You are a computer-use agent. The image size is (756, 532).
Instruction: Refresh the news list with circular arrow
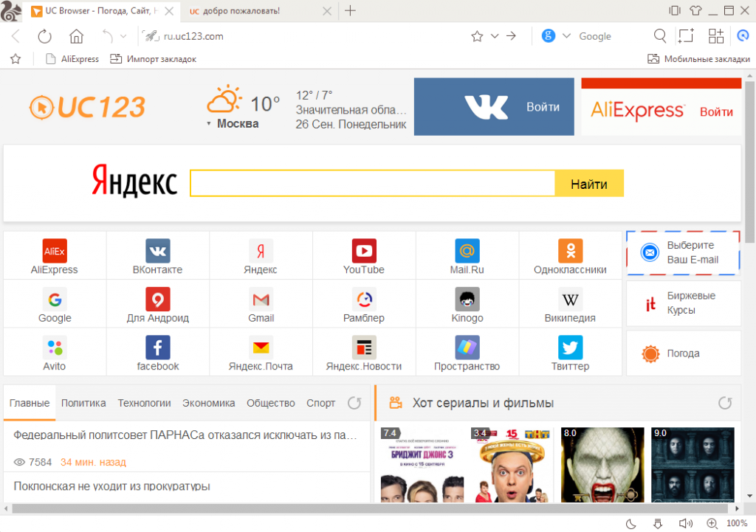click(x=354, y=403)
